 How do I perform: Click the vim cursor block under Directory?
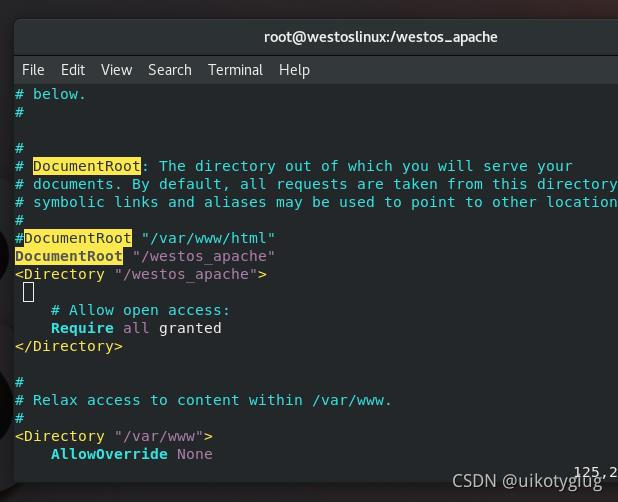click(28, 292)
